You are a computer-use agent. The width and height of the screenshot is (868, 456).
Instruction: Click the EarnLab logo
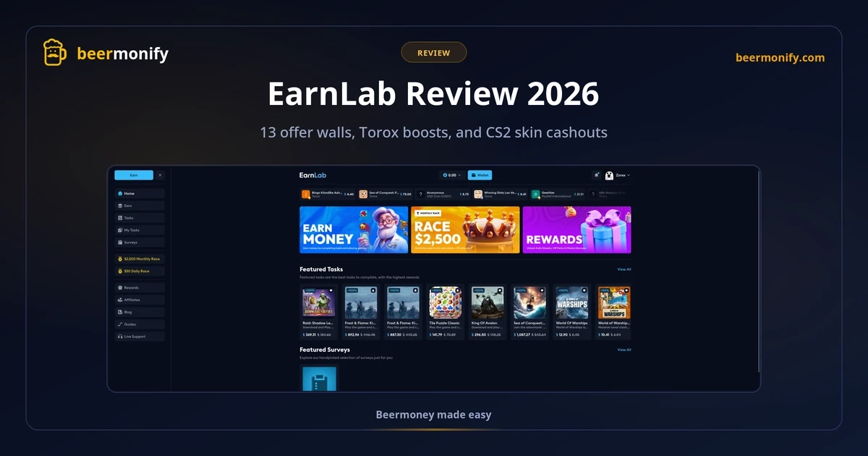click(313, 175)
